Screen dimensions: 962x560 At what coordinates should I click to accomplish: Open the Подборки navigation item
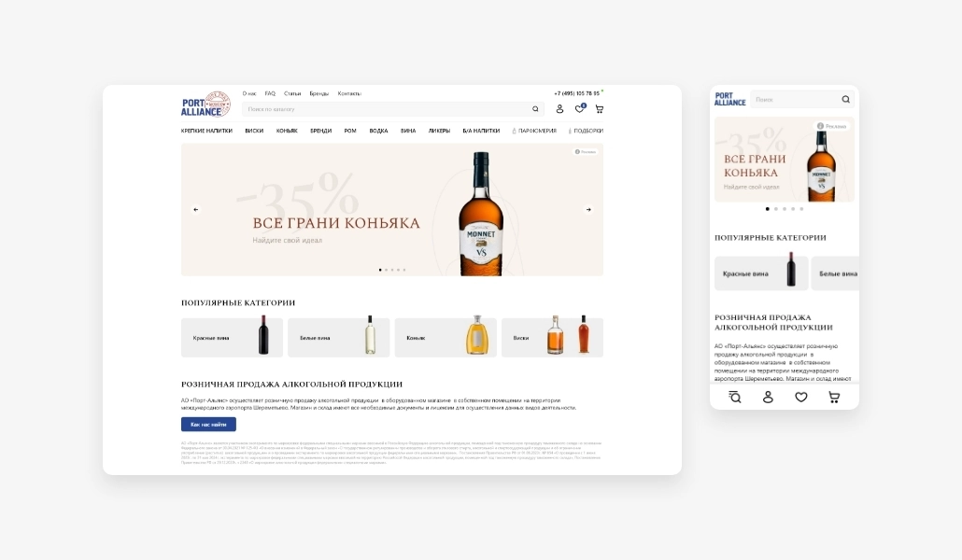click(x=587, y=131)
